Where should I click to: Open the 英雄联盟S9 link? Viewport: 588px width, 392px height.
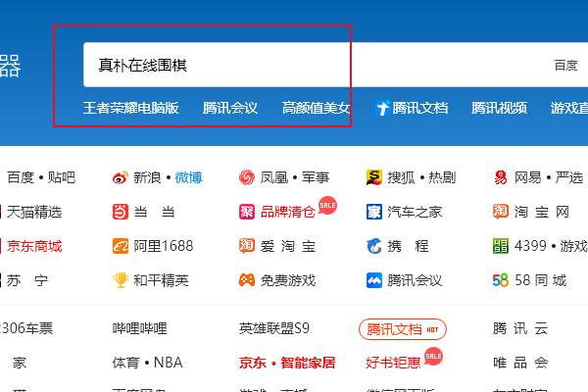click(x=274, y=328)
